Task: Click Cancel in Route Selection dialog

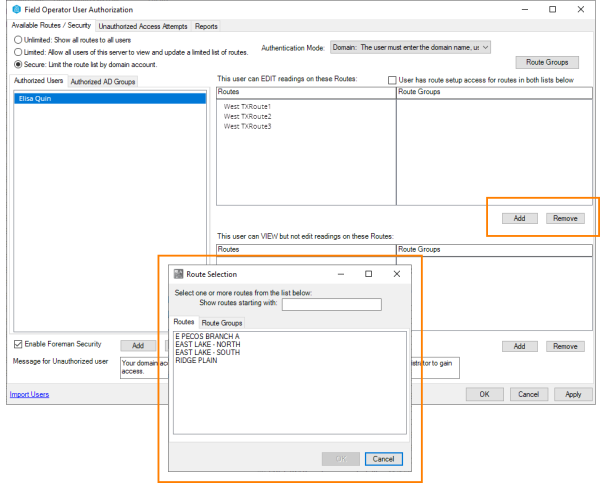Action: pos(383,459)
